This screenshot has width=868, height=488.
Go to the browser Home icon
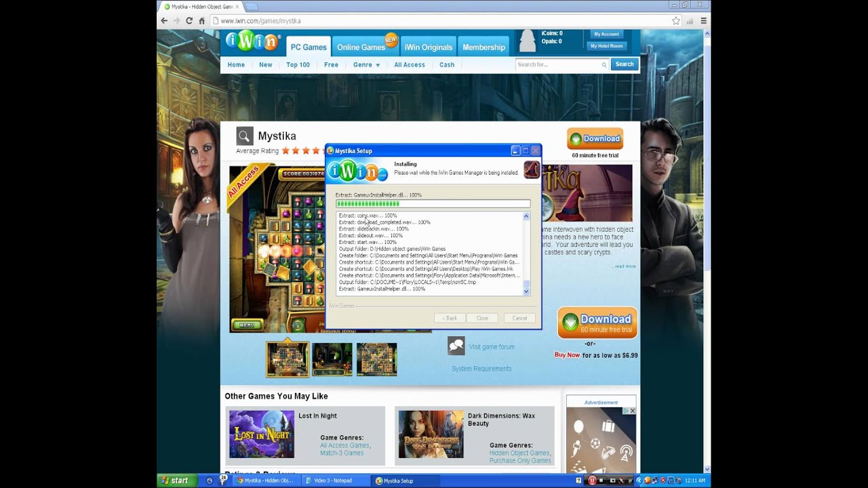pyautogui.click(x=202, y=21)
